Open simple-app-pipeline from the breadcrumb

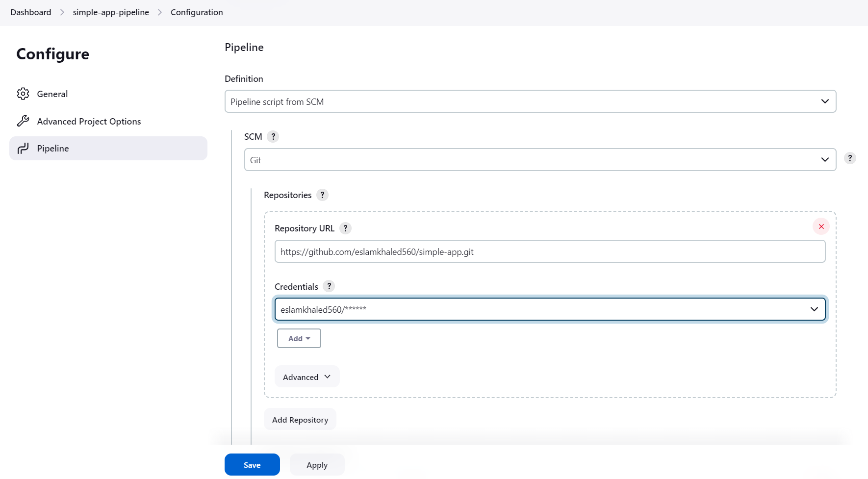click(x=111, y=12)
